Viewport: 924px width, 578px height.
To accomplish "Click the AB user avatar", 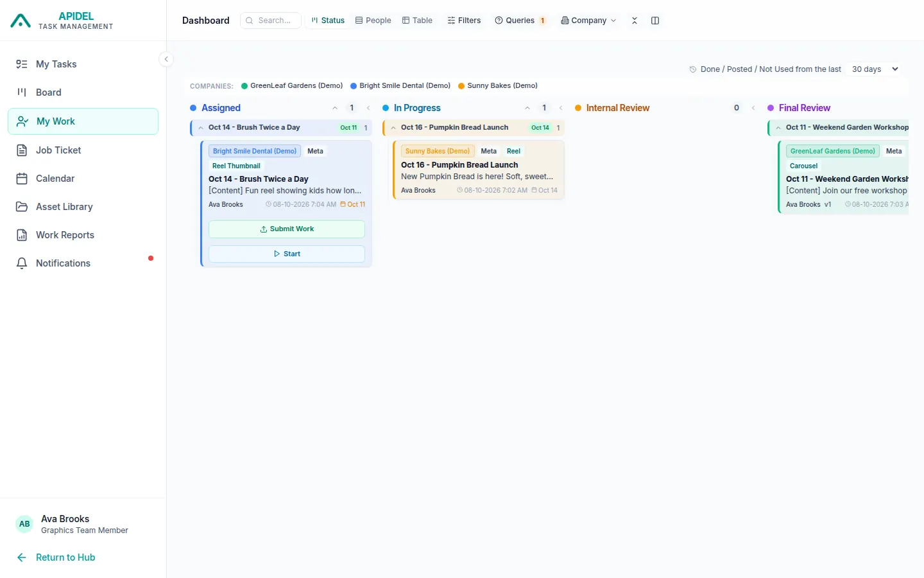I will [24, 524].
